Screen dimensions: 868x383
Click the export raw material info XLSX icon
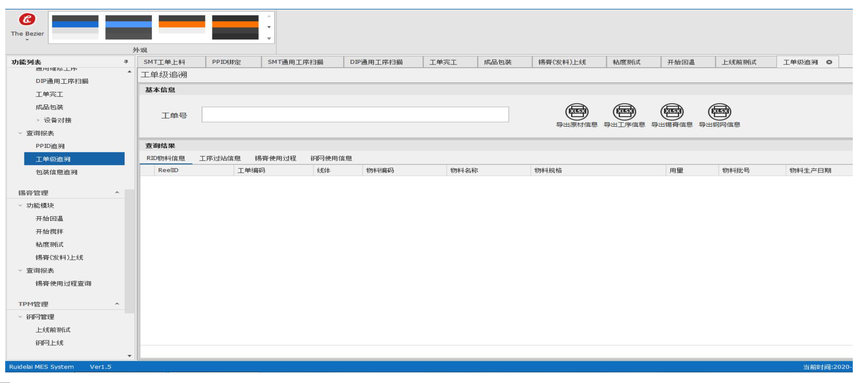[x=577, y=112]
